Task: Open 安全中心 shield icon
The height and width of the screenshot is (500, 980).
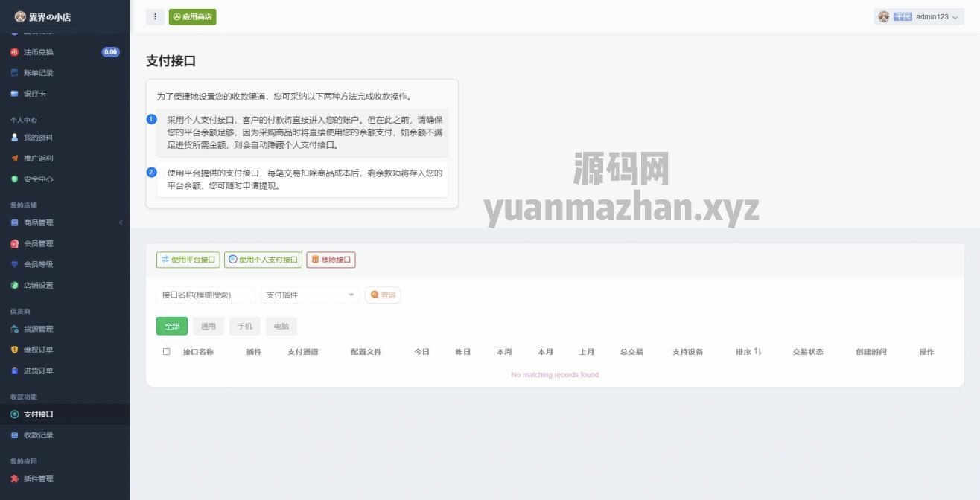Action: pyautogui.click(x=14, y=179)
